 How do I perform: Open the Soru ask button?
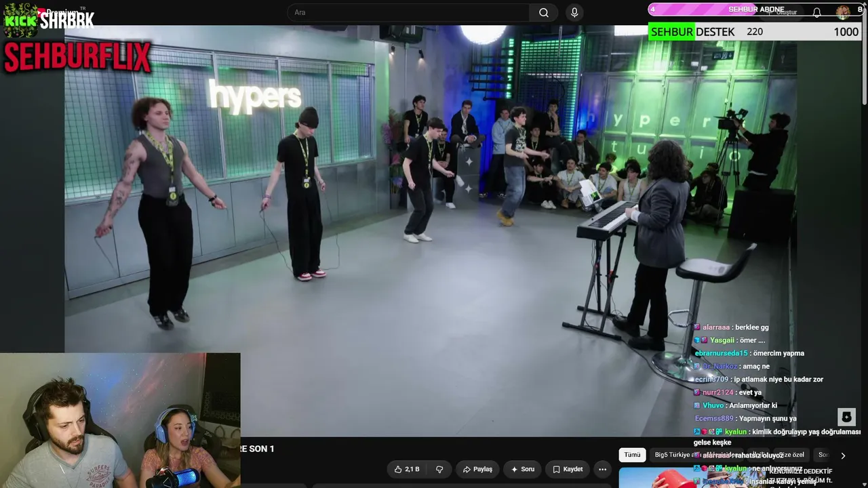522,469
